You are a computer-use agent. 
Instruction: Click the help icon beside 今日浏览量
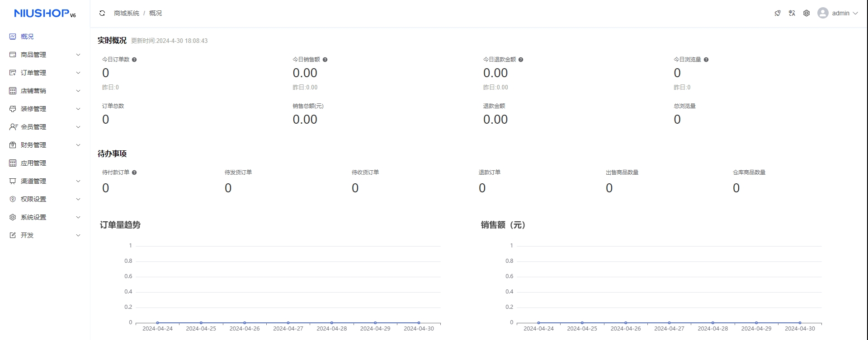706,60
